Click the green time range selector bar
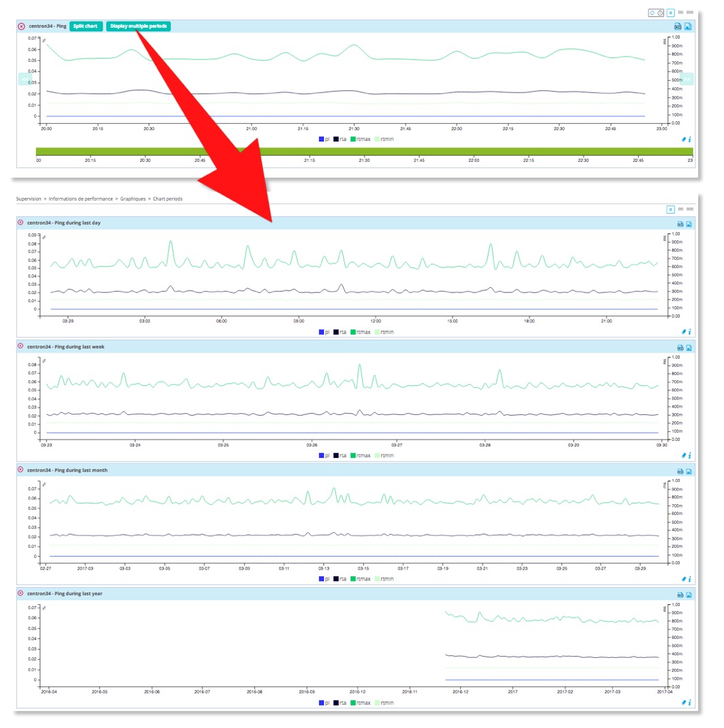 pyautogui.click(x=364, y=151)
